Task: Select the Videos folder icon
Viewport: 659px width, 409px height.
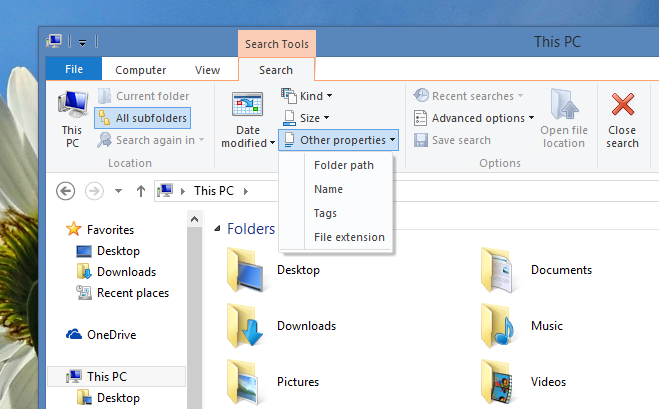Action: 497,382
